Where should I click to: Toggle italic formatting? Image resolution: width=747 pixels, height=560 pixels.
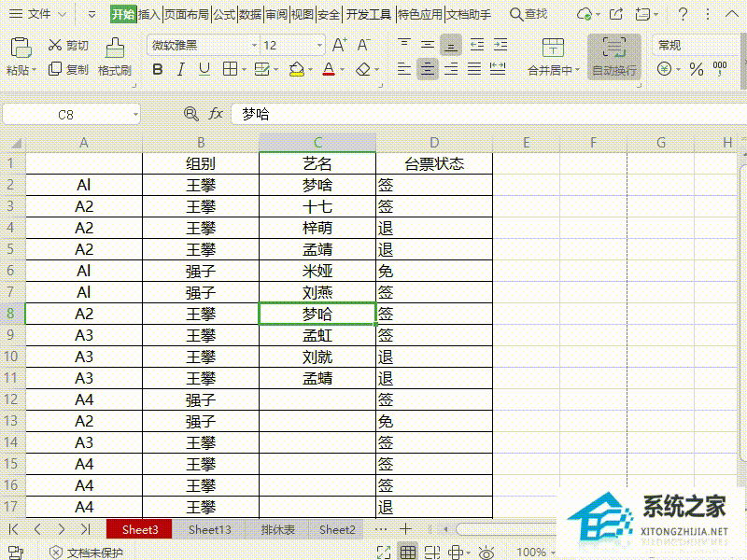tap(180, 69)
